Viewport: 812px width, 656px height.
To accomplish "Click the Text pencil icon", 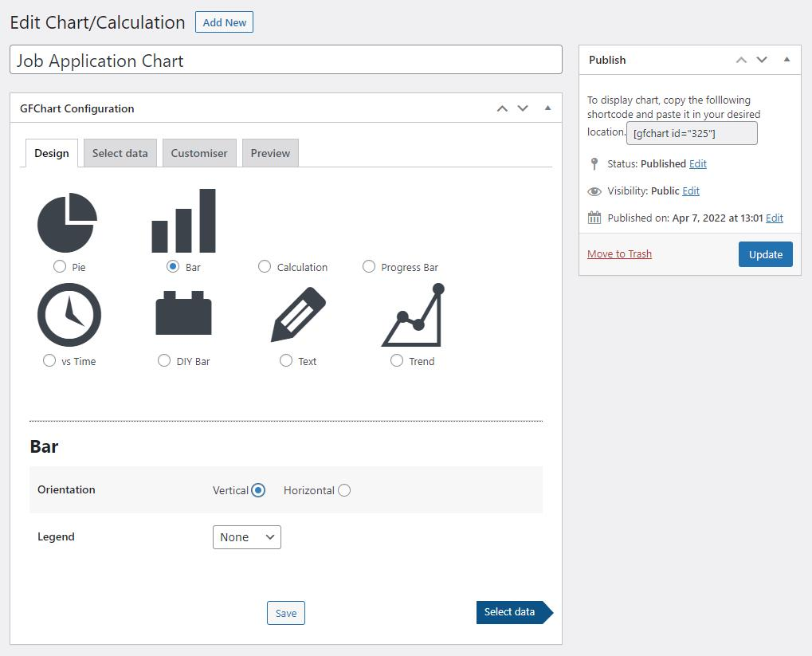I will (x=298, y=315).
